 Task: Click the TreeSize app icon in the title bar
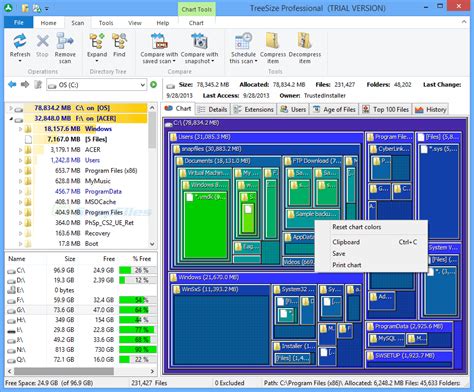pyautogui.click(x=8, y=7)
